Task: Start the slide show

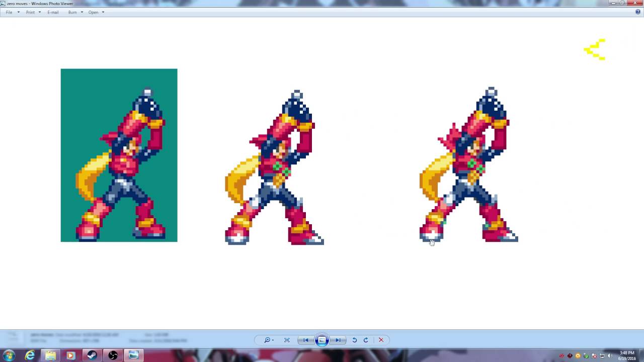Action: click(x=321, y=340)
